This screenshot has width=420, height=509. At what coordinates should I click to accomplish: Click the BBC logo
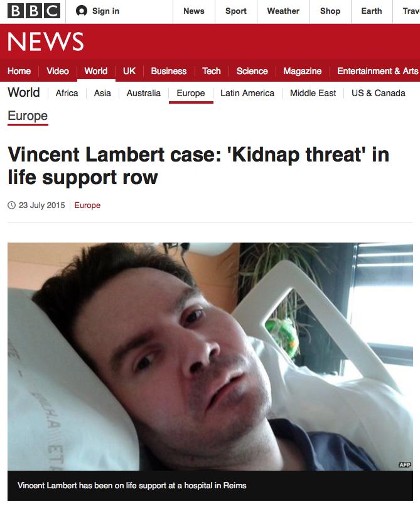pos(34,11)
